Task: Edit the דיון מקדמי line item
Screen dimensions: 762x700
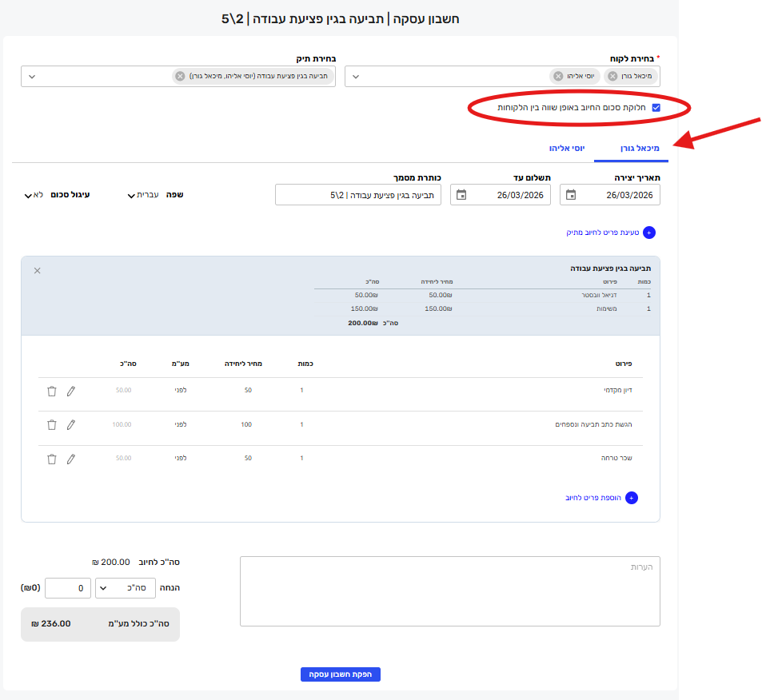Action: coord(71,391)
